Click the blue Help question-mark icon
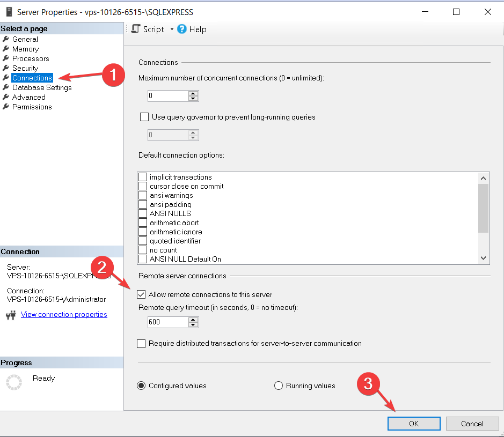 tap(181, 29)
